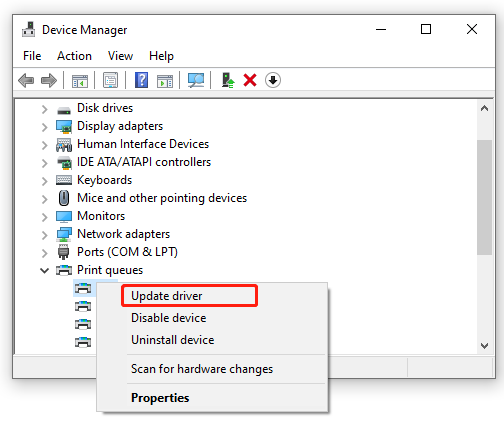This screenshot has height=427, width=504.
Task: Open the View menu
Action: [120, 56]
